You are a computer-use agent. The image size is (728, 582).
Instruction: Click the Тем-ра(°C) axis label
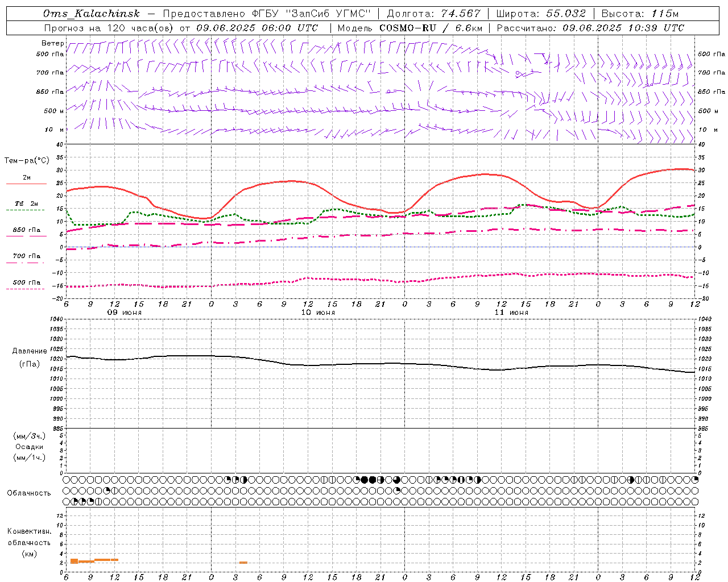coord(27,161)
